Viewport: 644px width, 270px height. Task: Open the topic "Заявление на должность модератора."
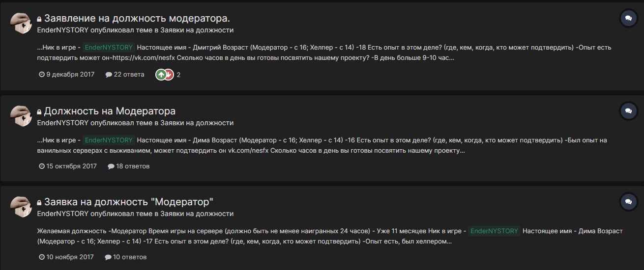[x=137, y=19]
